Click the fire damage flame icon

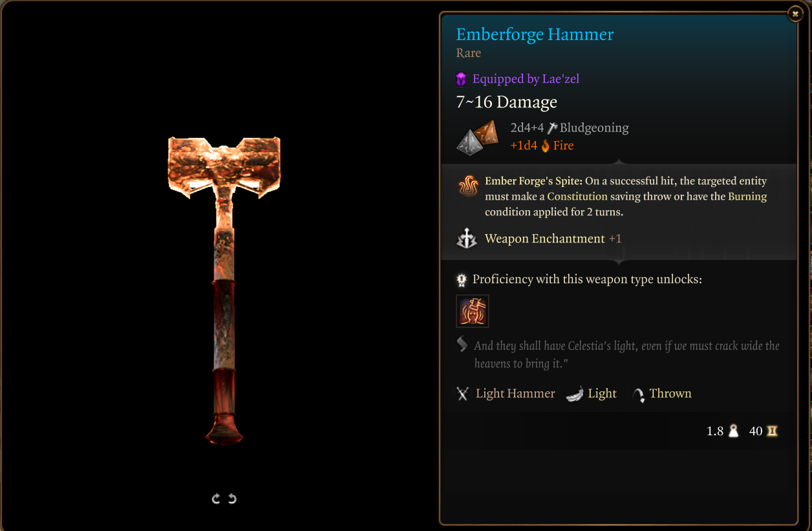[546, 146]
